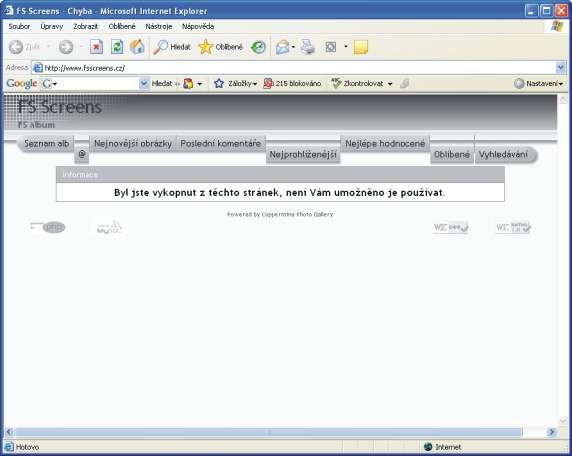
Task: Go to Nejnovější obrázky page
Action: [x=133, y=144]
